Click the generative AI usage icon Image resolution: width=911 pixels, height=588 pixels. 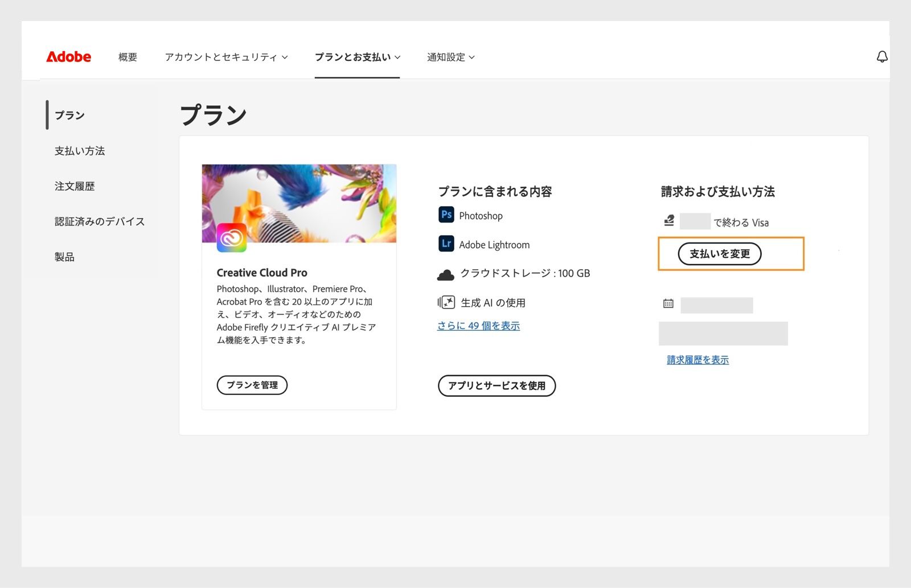[x=446, y=302]
